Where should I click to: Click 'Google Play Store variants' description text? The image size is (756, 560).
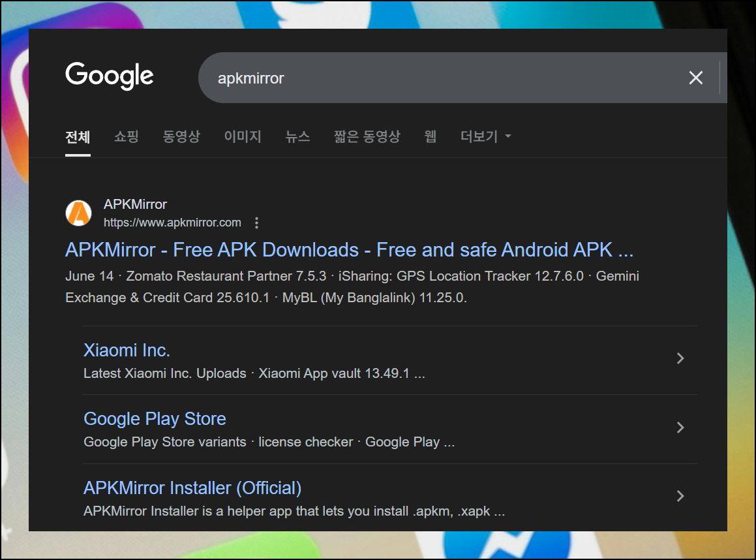(269, 442)
